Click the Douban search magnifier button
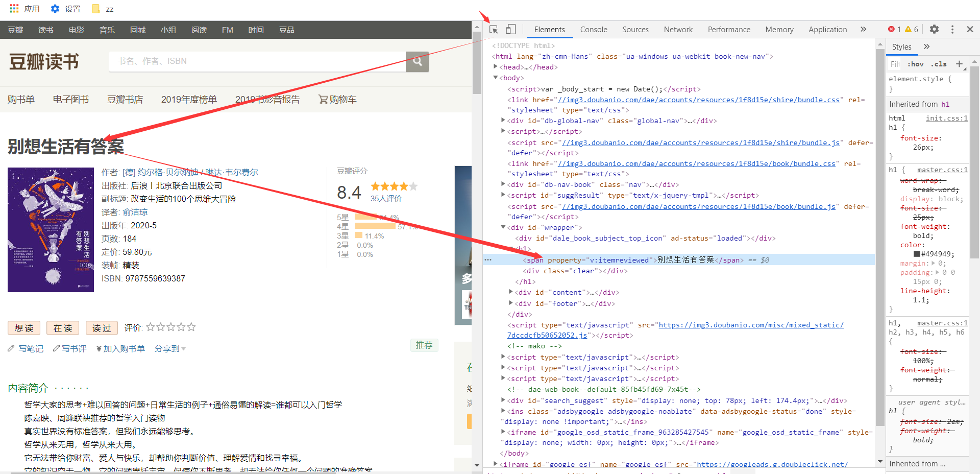Viewport: 980px width, 474px height. [418, 61]
